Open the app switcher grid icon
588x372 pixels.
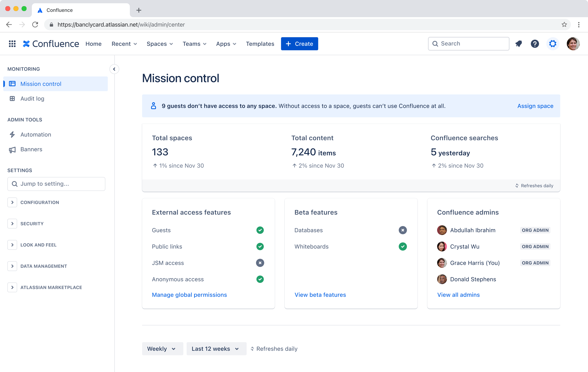(12, 44)
